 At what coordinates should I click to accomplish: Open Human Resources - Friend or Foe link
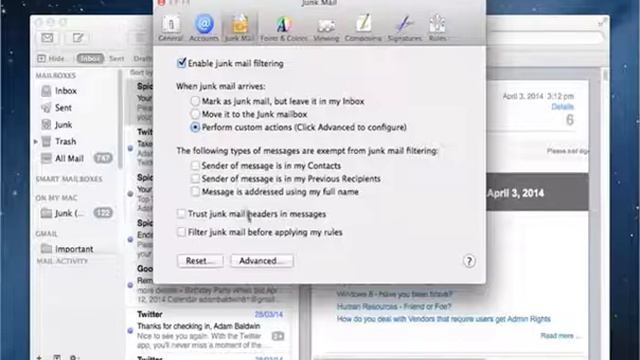pos(394,307)
